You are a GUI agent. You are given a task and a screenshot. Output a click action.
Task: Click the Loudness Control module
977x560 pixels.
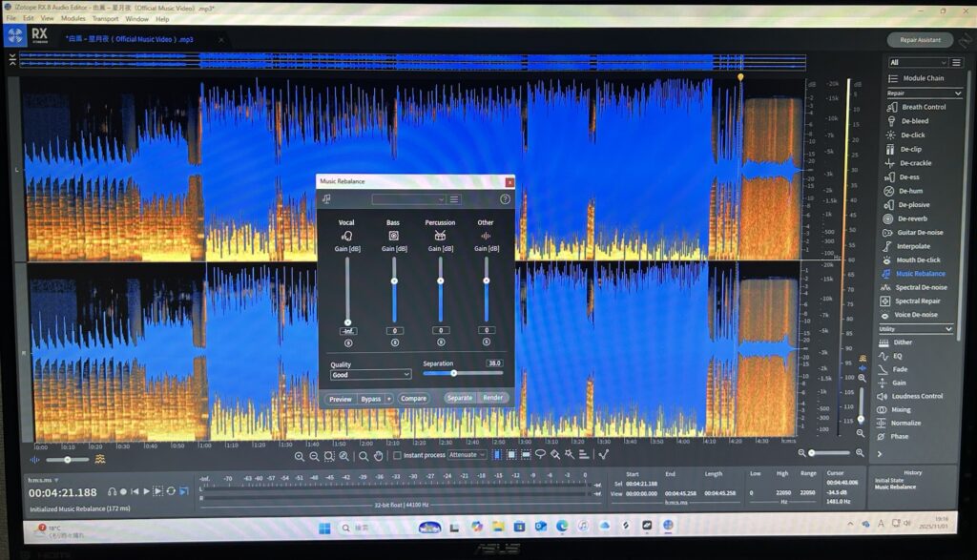(917, 396)
